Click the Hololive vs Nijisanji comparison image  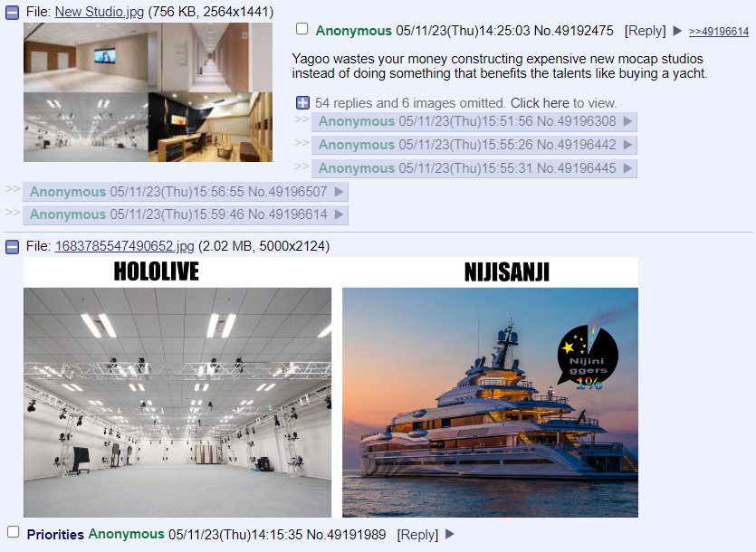tap(330, 387)
